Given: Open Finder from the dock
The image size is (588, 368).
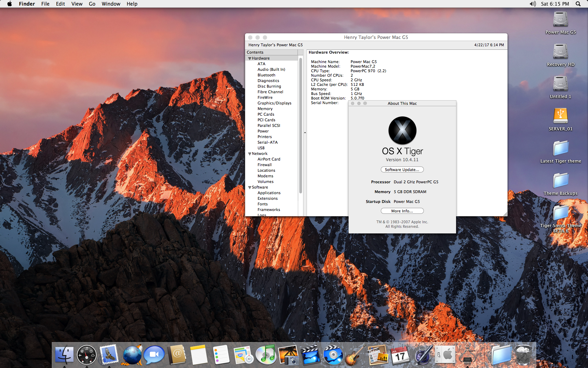Looking at the screenshot, I should pyautogui.click(x=64, y=355).
